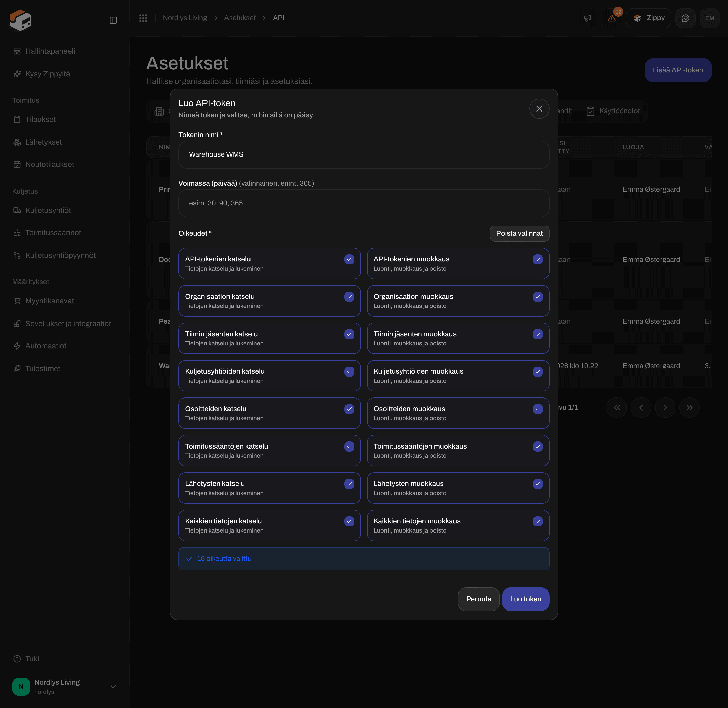Open the apps grid menu icon

pyautogui.click(x=143, y=18)
